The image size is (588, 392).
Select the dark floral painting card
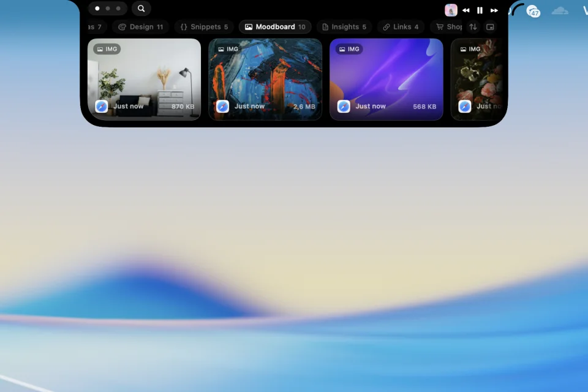(x=477, y=79)
